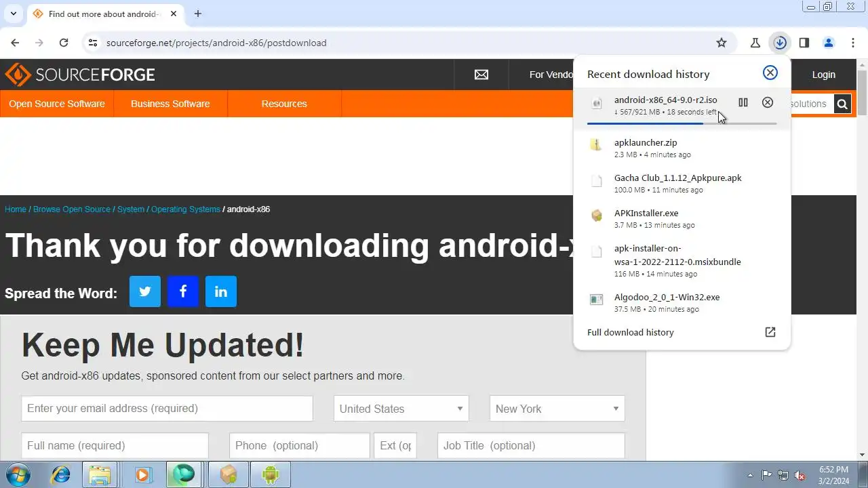The image size is (868, 488).
Task: Close the Recent download history popup
Action: pos(770,73)
